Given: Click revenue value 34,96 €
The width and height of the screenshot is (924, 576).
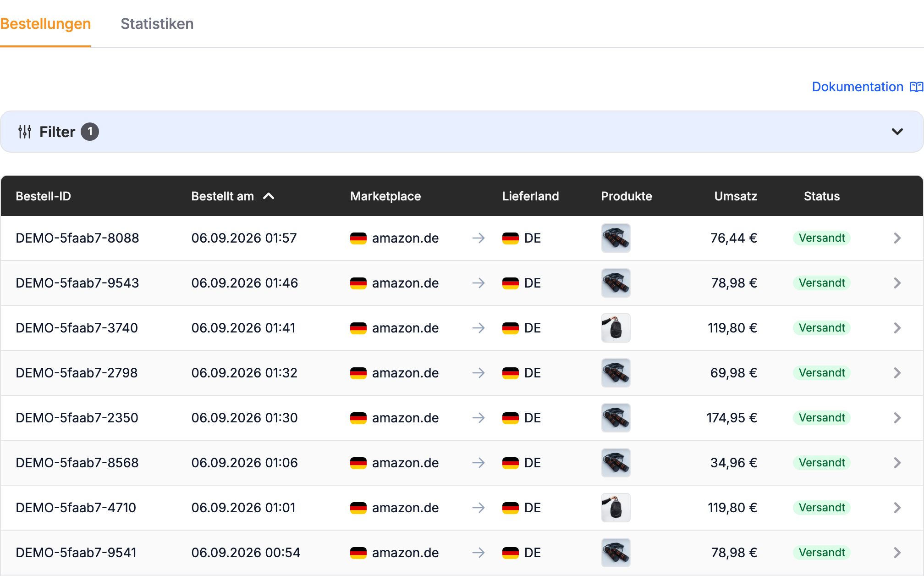Looking at the screenshot, I should click(x=734, y=463).
